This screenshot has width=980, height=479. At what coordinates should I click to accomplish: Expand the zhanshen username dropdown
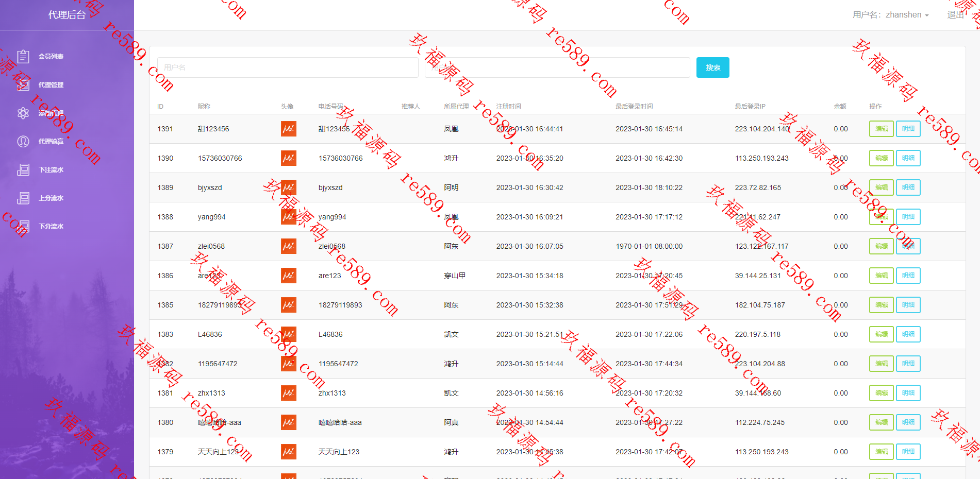890,15
